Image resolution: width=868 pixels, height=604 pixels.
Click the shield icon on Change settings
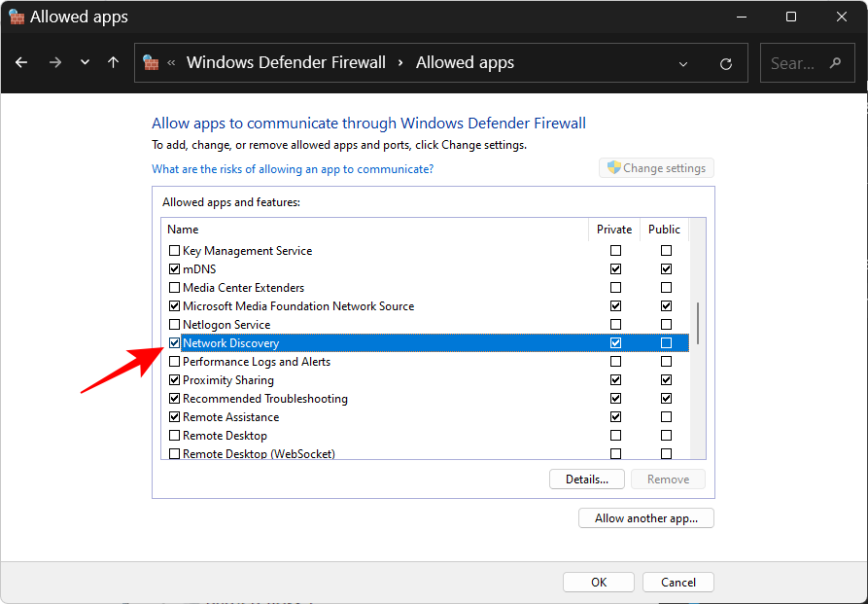[612, 167]
